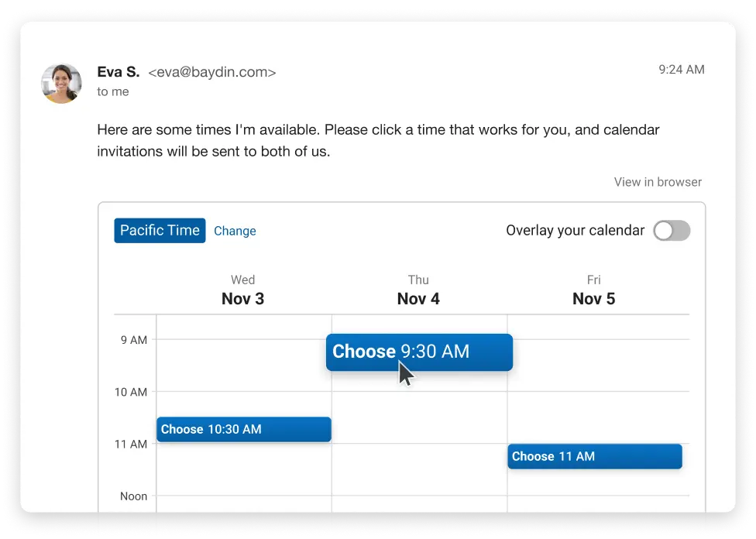The height and width of the screenshot is (539, 756).
Task: Choose the 11 AM slot on Friday
Action: 594,456
